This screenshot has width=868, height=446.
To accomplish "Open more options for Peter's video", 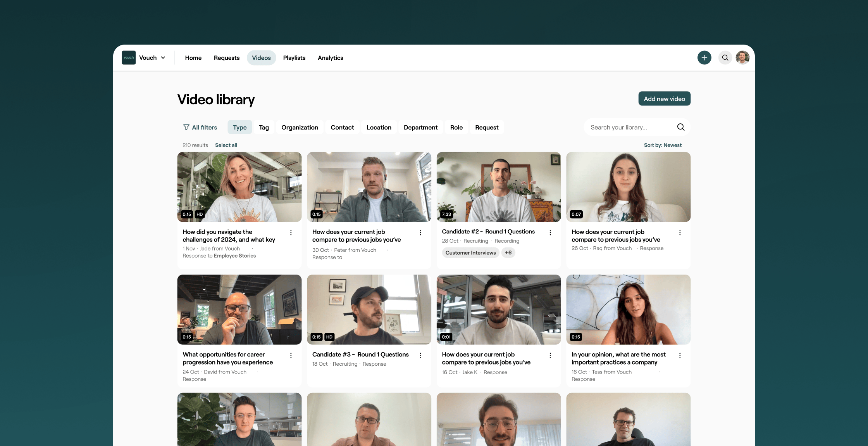I will (x=420, y=233).
